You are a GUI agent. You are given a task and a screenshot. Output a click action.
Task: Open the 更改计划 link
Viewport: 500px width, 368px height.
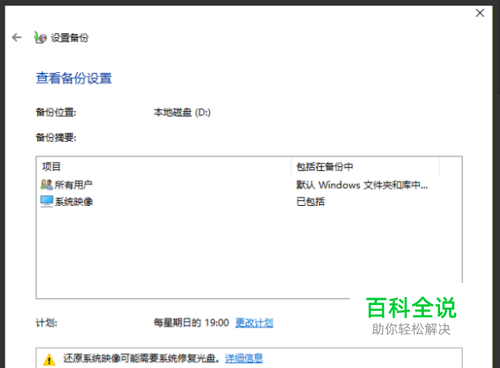(254, 323)
